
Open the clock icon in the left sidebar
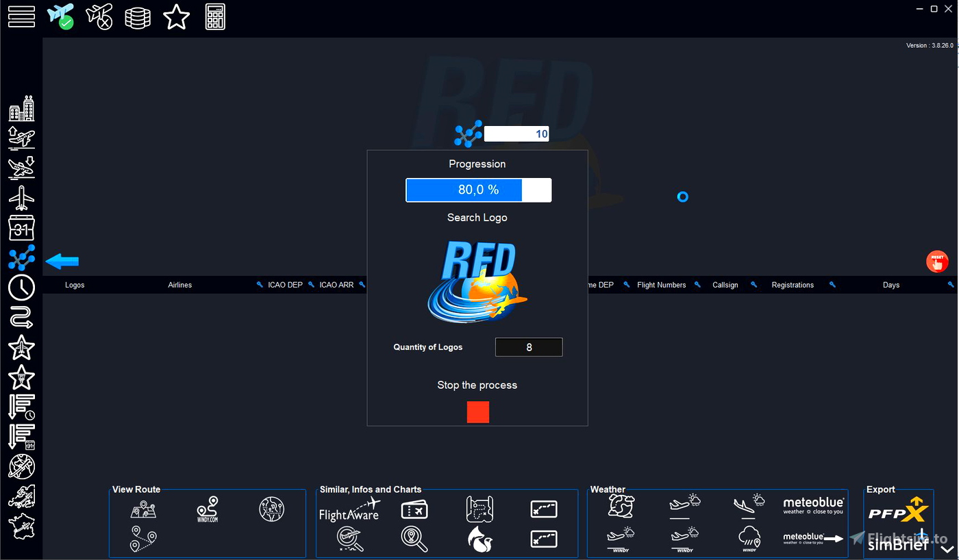(x=21, y=288)
